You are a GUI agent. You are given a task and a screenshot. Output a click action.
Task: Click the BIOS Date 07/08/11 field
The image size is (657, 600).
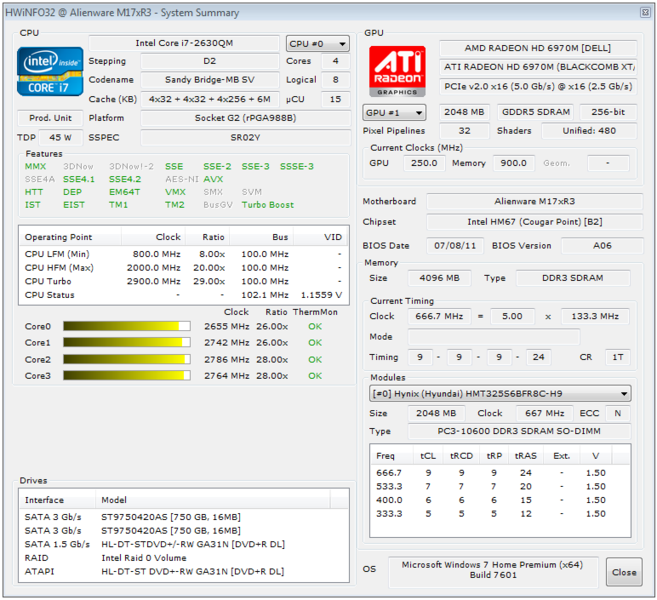tap(455, 246)
